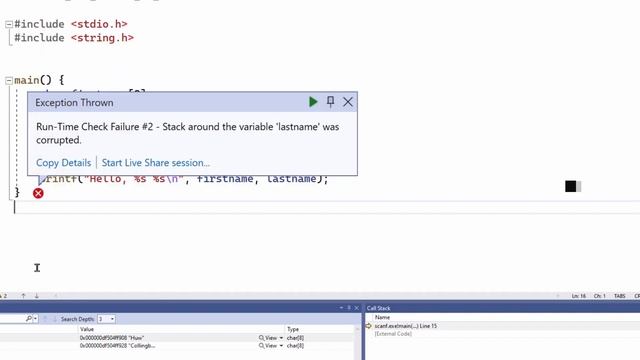Expand View dropdown for "Huw" row
Viewport: 640px width, 360px height.
point(281,338)
